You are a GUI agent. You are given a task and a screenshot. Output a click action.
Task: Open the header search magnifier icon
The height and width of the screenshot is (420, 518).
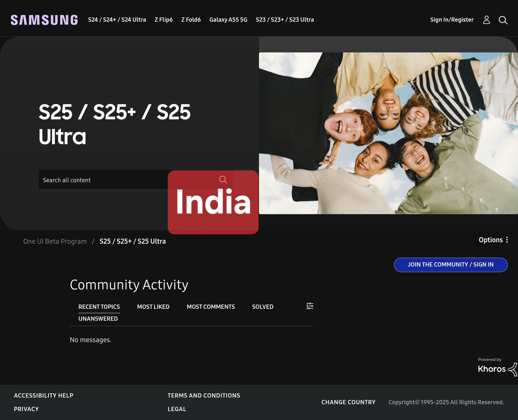pos(503,20)
